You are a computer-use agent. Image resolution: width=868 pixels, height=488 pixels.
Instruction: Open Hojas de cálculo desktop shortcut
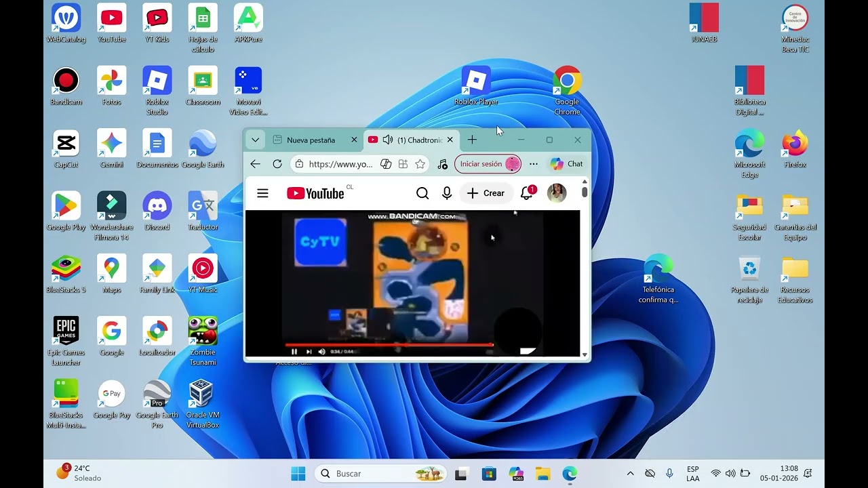pyautogui.click(x=202, y=28)
